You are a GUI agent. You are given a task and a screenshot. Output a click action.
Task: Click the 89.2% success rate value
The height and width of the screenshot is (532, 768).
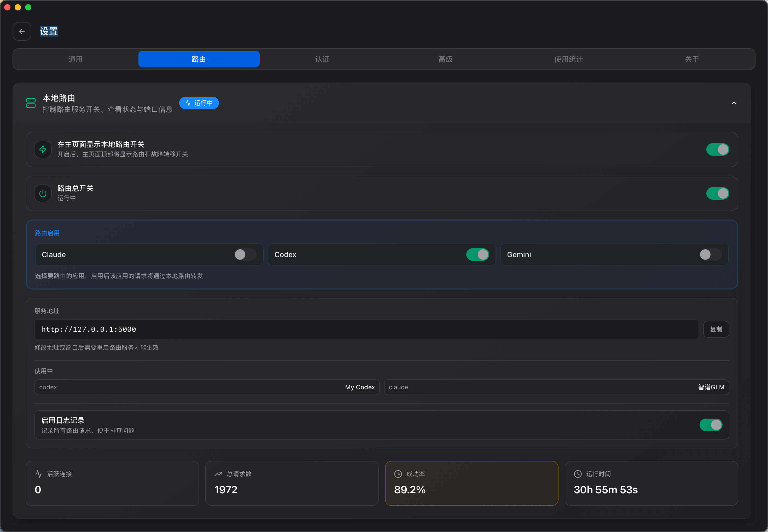(410, 490)
